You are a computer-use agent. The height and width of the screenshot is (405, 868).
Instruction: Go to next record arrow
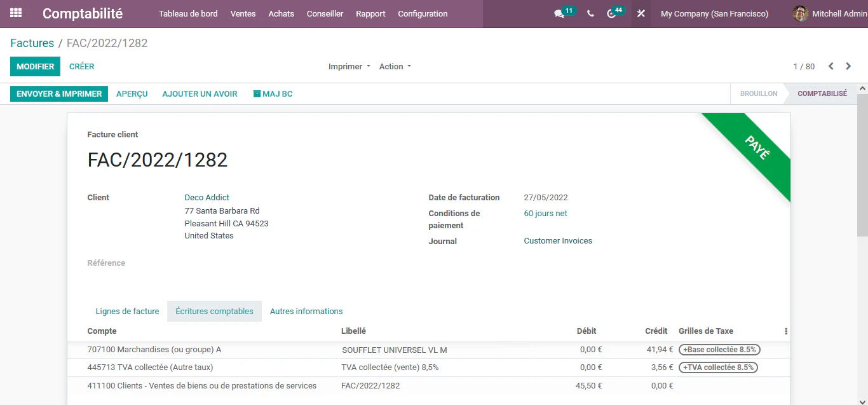click(848, 66)
